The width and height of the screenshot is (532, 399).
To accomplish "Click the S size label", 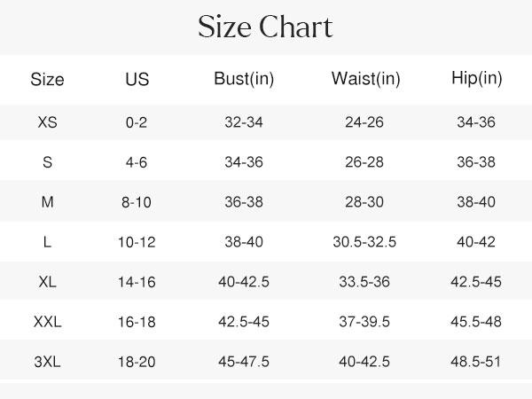I will 48,162.
